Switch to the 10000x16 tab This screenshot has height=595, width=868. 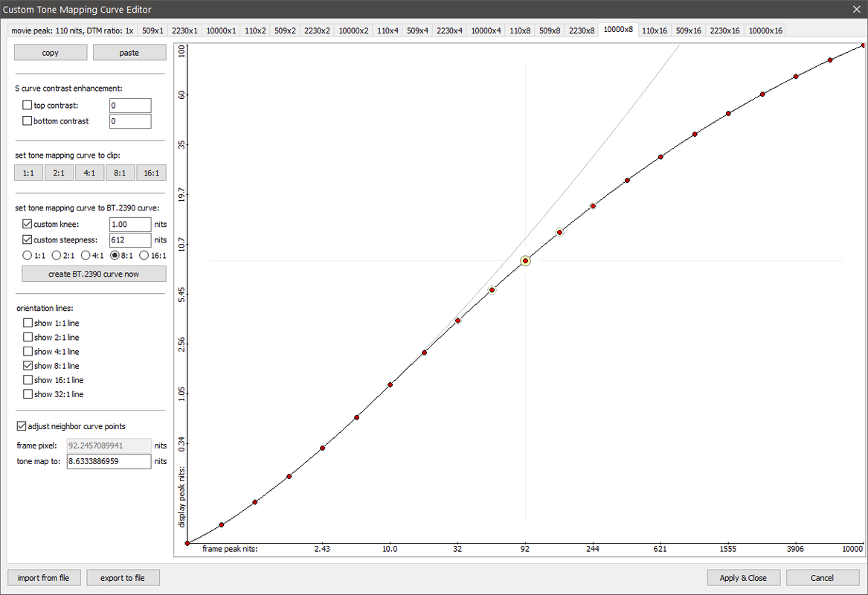tap(765, 30)
